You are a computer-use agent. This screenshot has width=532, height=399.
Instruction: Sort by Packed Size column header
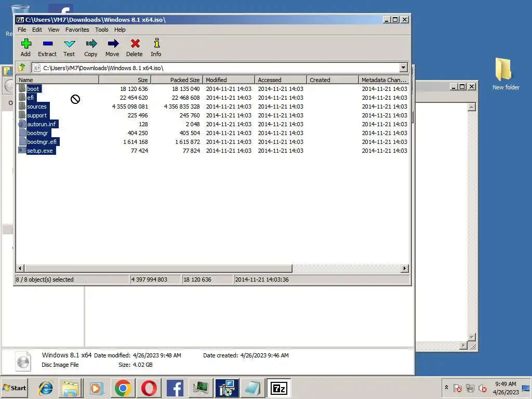tap(177, 79)
